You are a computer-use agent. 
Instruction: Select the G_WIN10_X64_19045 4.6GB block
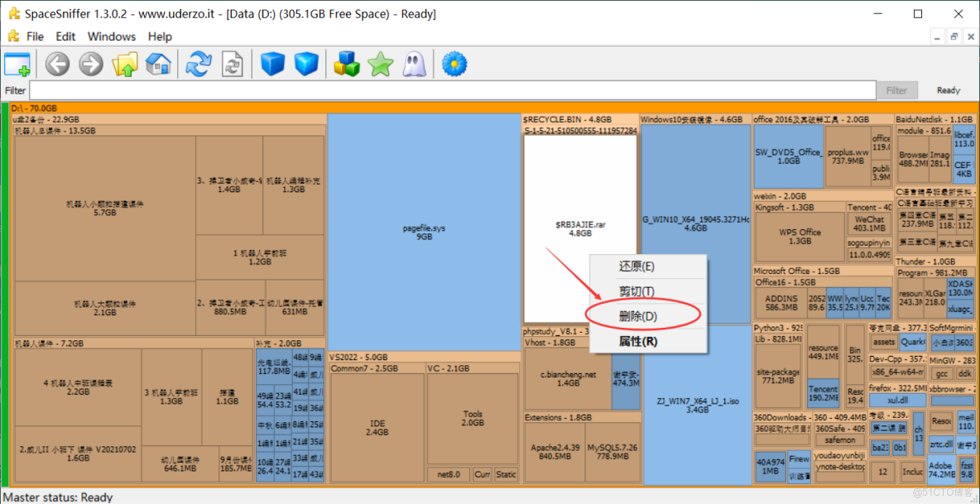(x=696, y=223)
